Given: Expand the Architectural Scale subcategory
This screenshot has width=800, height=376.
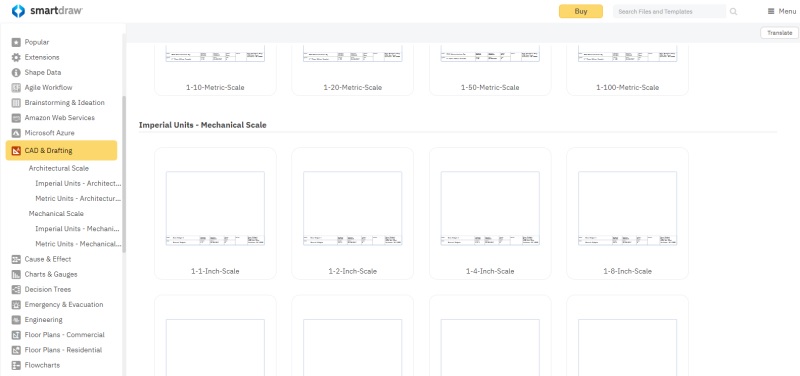Looking at the screenshot, I should 59,168.
